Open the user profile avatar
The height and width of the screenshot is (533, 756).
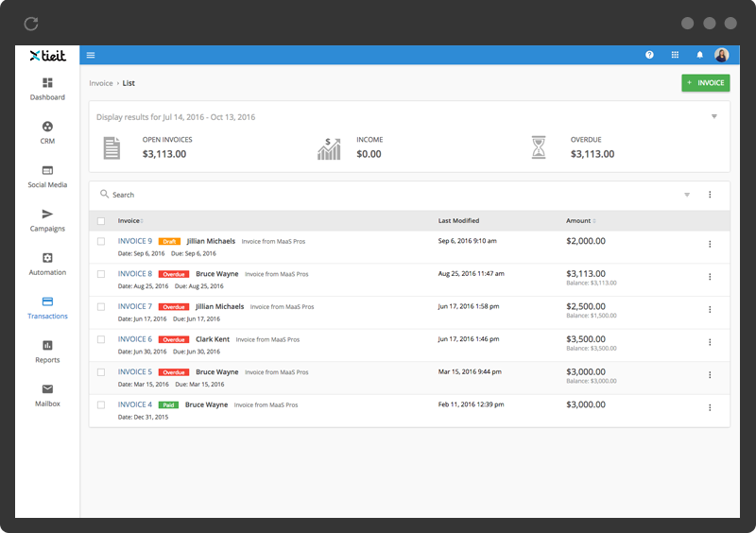click(722, 55)
